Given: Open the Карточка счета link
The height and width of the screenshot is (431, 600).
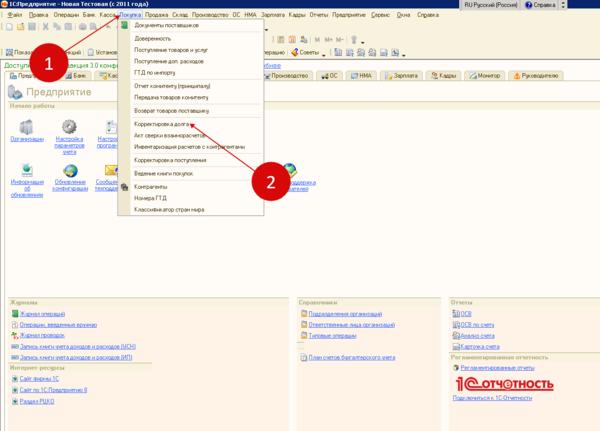Looking at the screenshot, I should click(480, 346).
